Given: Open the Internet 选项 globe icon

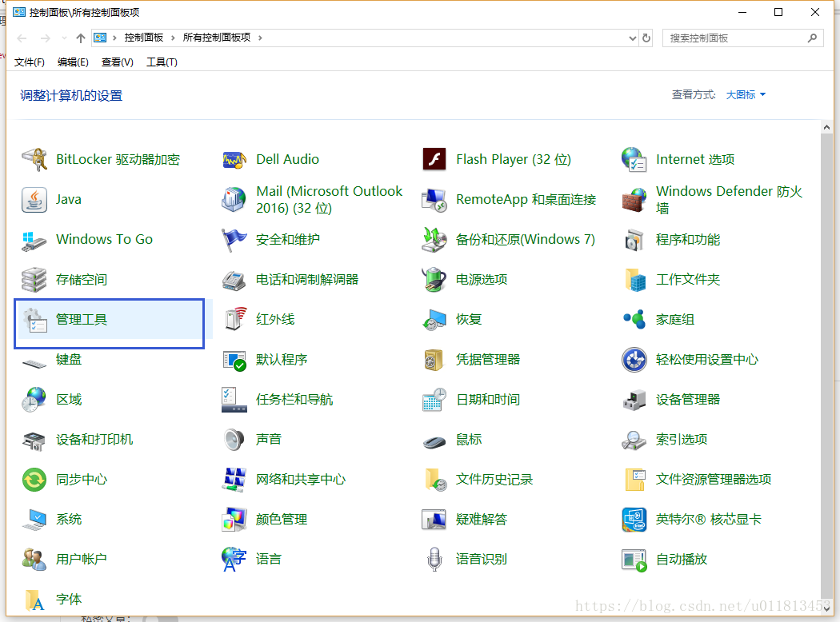Looking at the screenshot, I should 634,160.
